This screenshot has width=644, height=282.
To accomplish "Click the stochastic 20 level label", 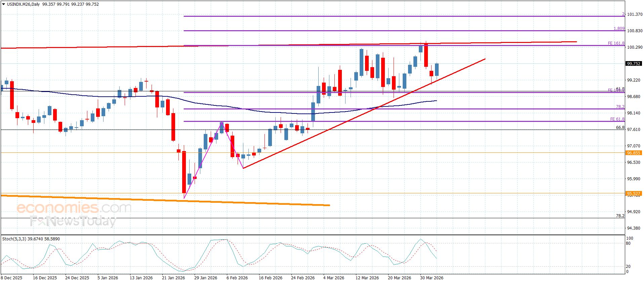I will coord(628,267).
